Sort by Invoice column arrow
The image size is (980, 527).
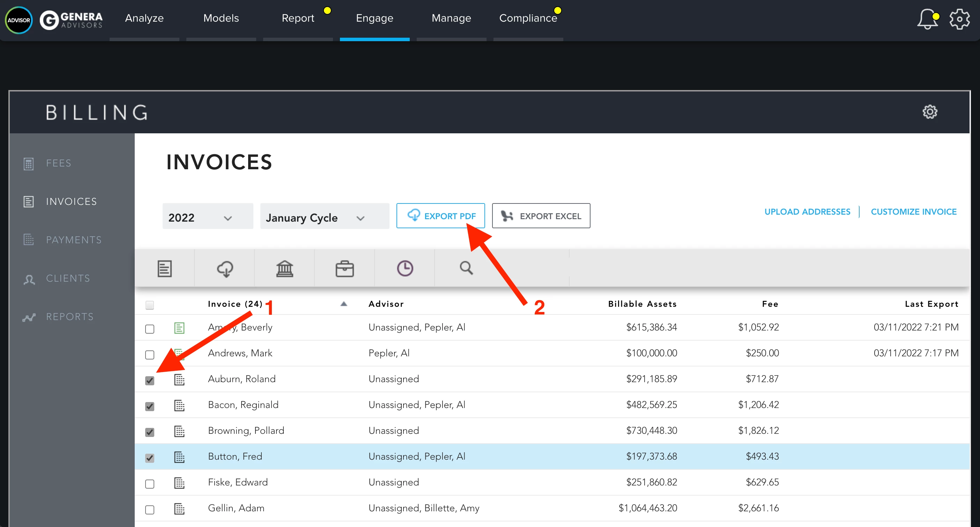pos(343,304)
